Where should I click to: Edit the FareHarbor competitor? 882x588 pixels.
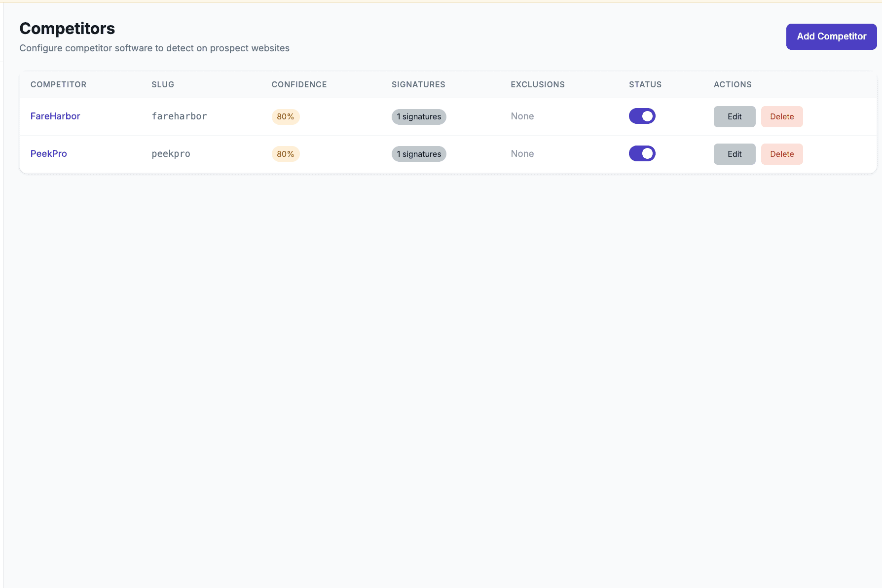(734, 116)
